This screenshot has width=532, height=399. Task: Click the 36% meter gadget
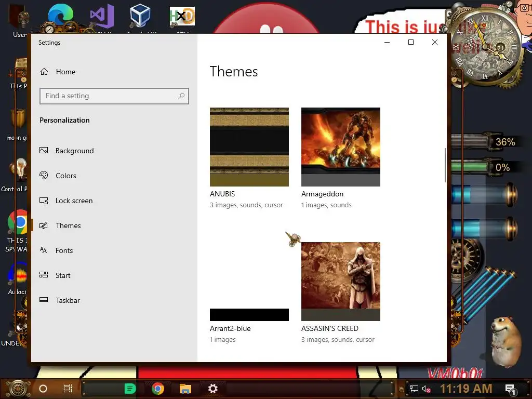[x=485, y=141]
